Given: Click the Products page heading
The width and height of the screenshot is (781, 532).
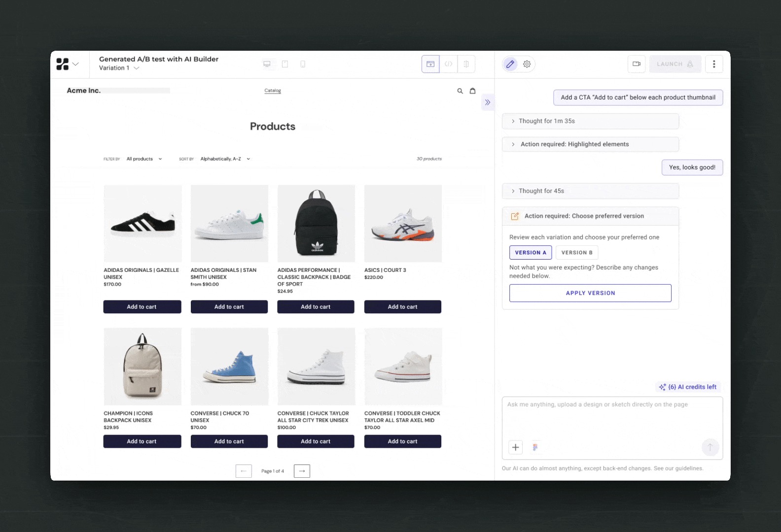Looking at the screenshot, I should pos(273,127).
